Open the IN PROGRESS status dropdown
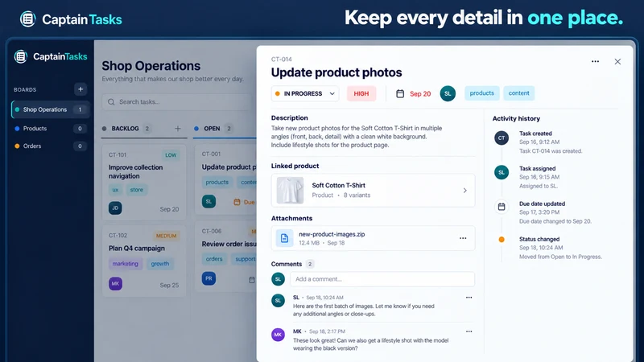 (x=305, y=93)
